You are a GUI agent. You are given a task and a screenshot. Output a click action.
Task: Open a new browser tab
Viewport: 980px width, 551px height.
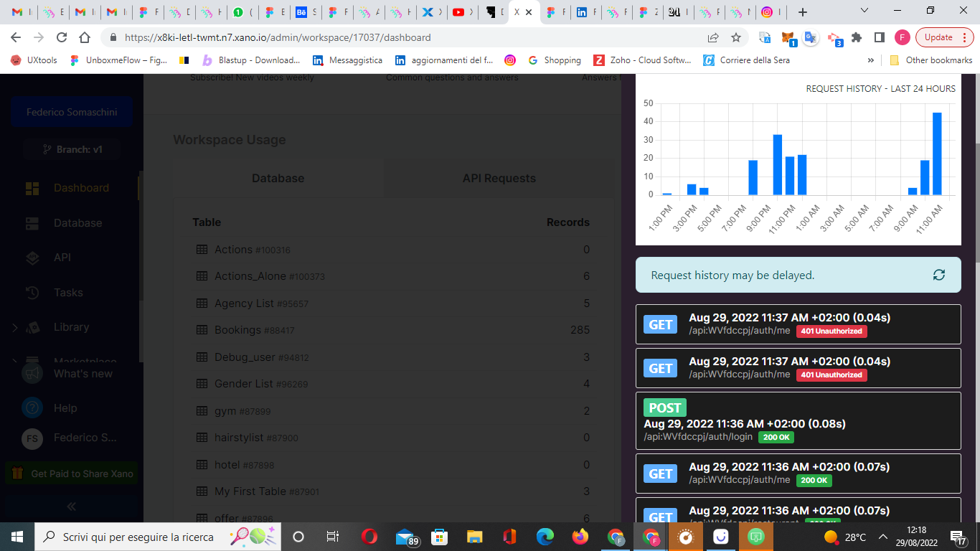(x=803, y=12)
